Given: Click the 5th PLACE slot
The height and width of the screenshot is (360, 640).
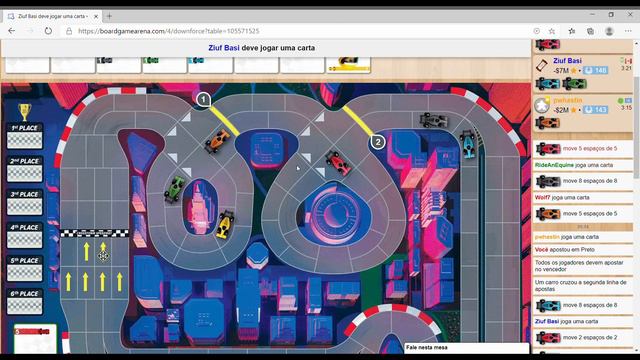Looking at the screenshot, I should click(24, 269).
